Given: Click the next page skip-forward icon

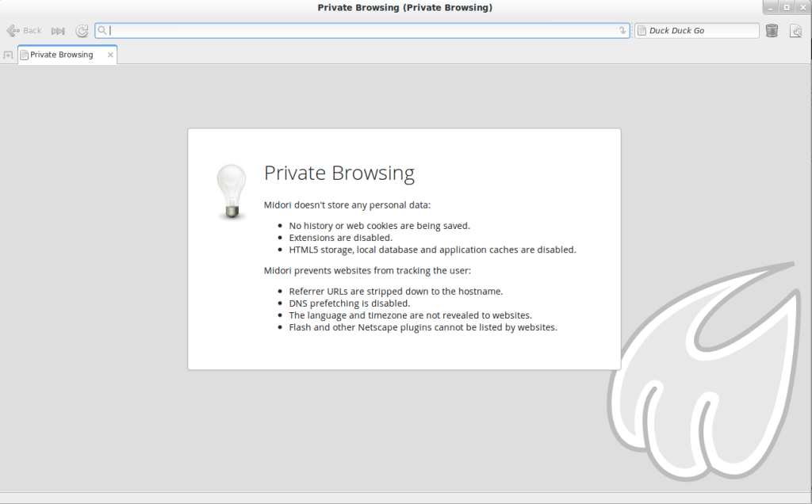Looking at the screenshot, I should [x=58, y=31].
